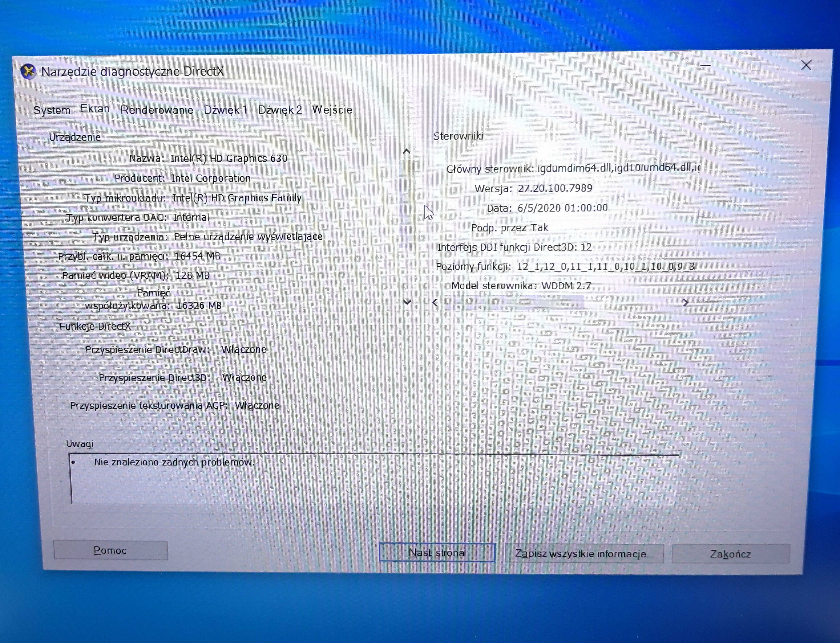The width and height of the screenshot is (840, 643).
Task: Click the 'Funkcje DirectX' group label
Action: (95, 327)
